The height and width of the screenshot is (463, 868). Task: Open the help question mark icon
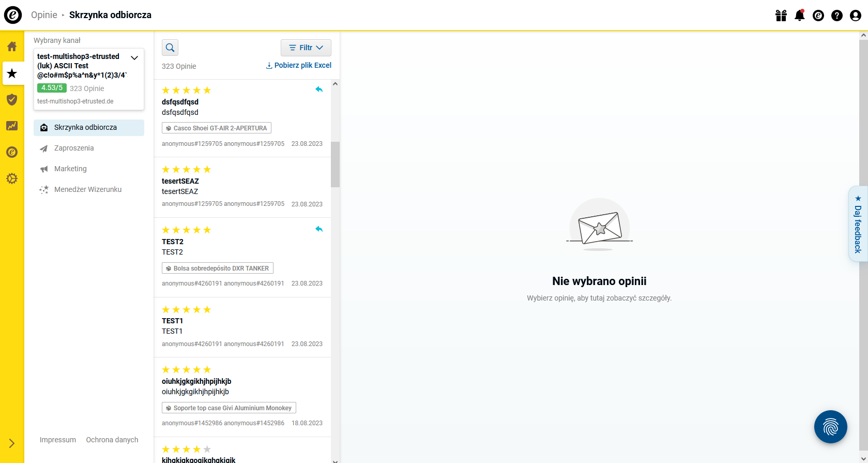point(836,16)
